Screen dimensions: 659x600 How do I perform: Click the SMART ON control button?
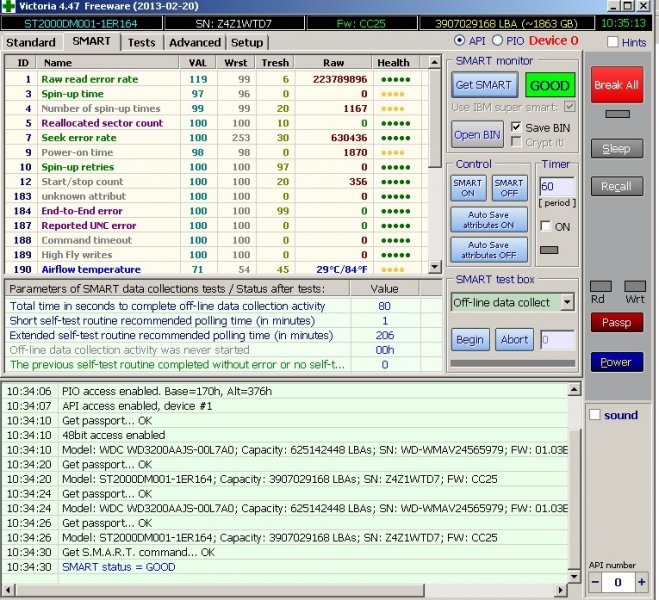468,189
